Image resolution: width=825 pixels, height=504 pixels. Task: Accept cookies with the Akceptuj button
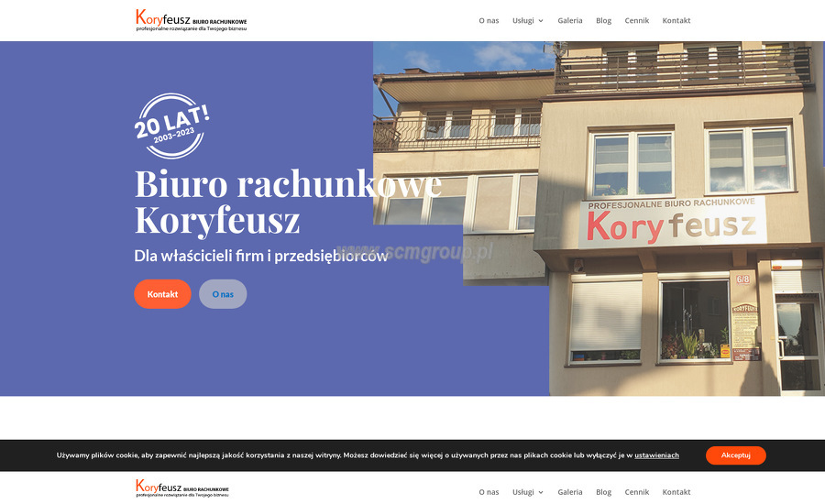click(735, 455)
